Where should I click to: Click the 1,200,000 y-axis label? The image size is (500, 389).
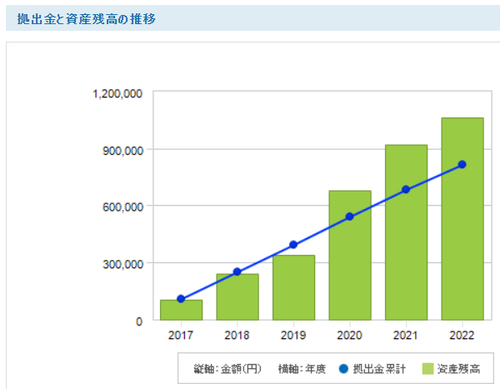pos(117,94)
